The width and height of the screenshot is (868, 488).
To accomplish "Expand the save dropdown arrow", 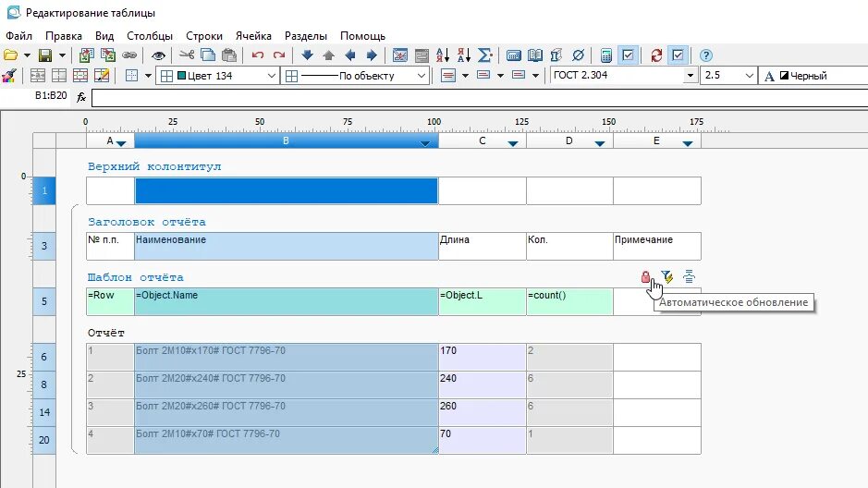I will [62, 55].
